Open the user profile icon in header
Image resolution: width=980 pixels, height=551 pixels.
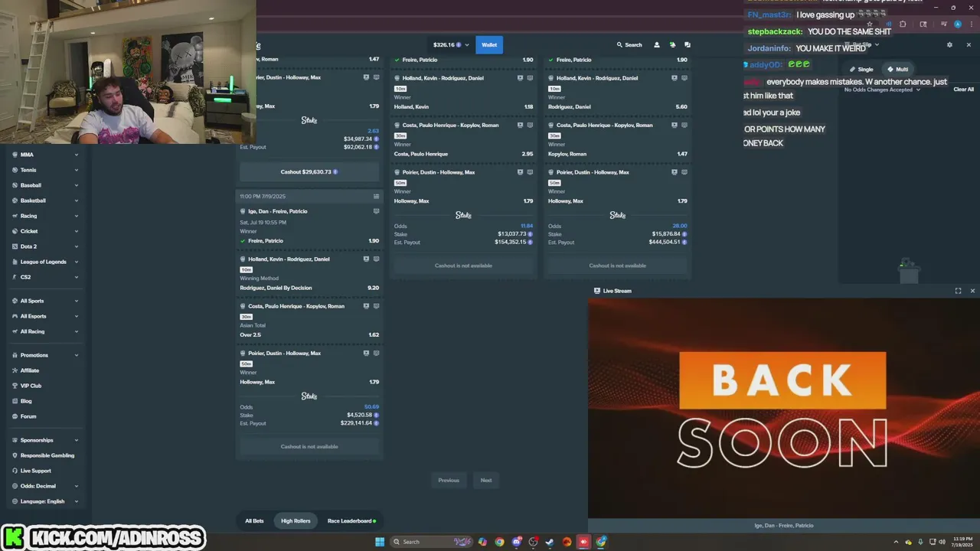point(656,45)
